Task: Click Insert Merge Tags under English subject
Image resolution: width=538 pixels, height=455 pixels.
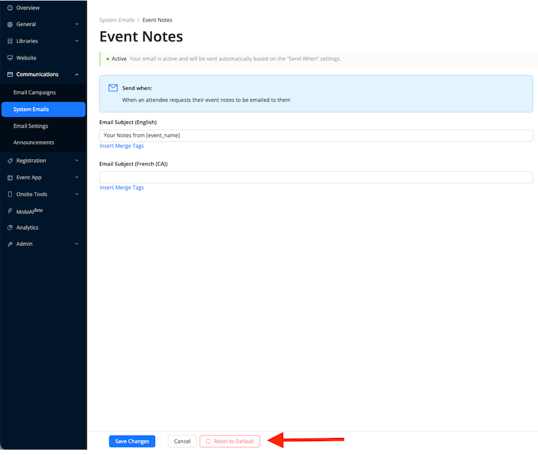Action: [122, 146]
